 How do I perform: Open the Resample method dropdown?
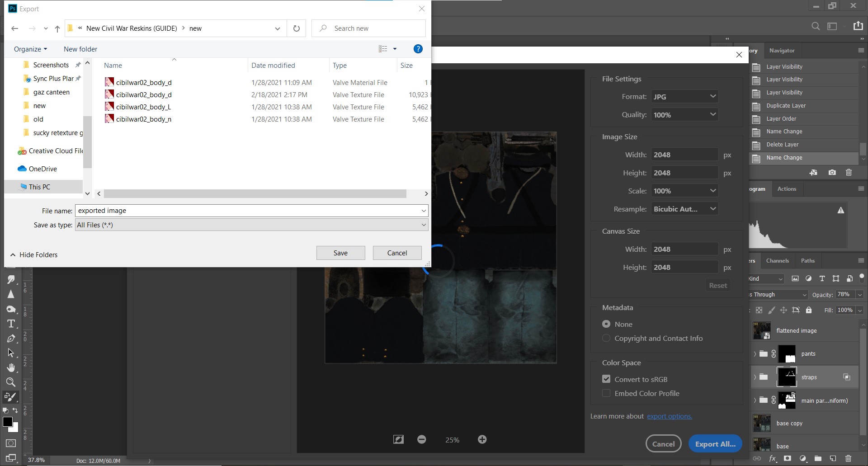(x=685, y=209)
